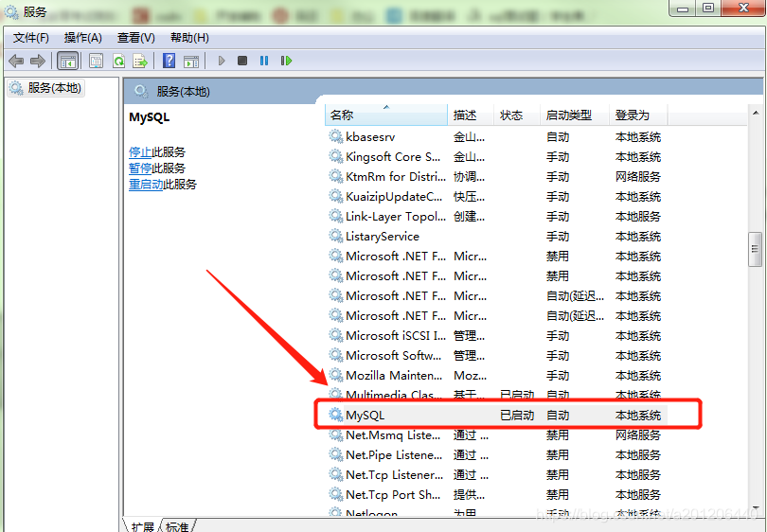The image size is (767, 532).
Task: Switch to the 扩展 tab
Action: [142, 526]
